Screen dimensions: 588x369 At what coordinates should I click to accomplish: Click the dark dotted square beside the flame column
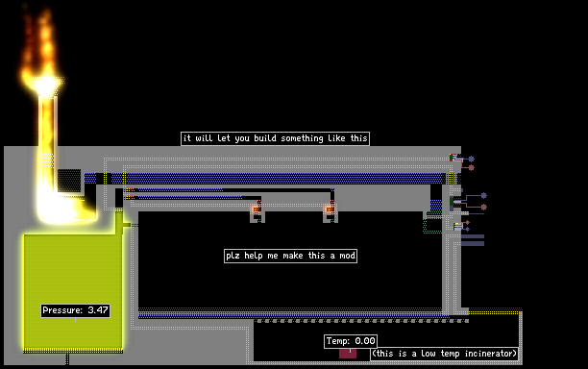click(69, 181)
